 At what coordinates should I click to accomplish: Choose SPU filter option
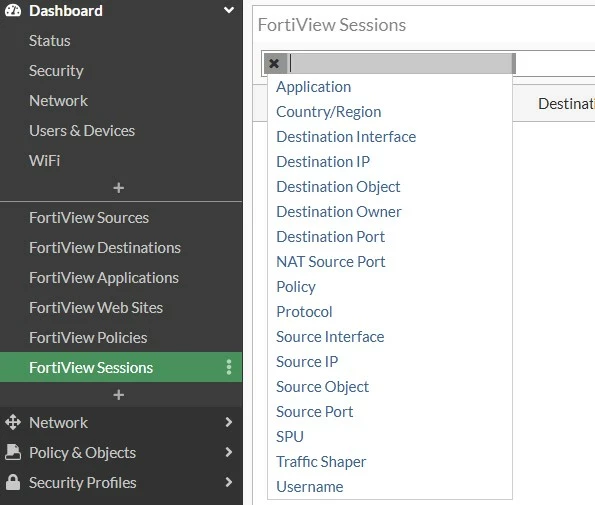pyautogui.click(x=290, y=437)
